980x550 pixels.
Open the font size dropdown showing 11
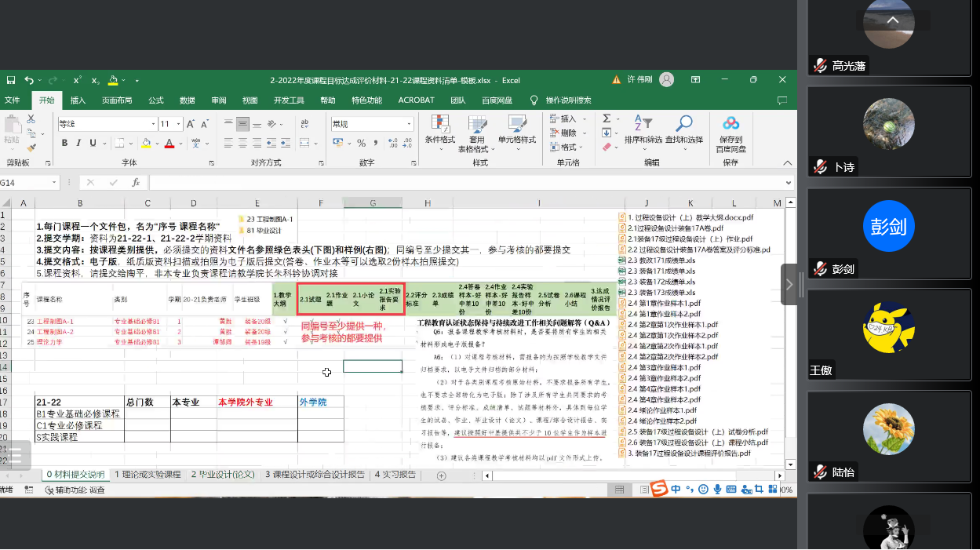177,124
